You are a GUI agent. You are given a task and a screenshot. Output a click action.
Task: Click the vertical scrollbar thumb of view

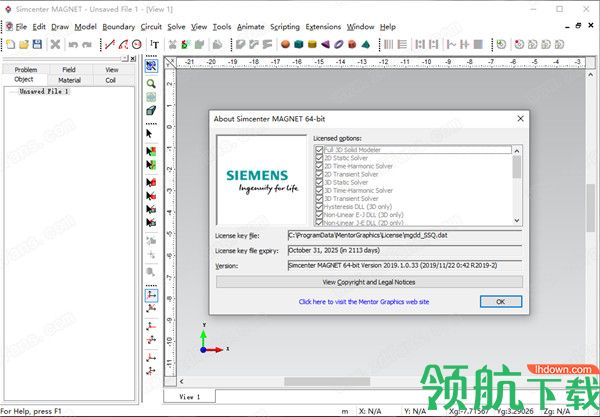(591, 208)
